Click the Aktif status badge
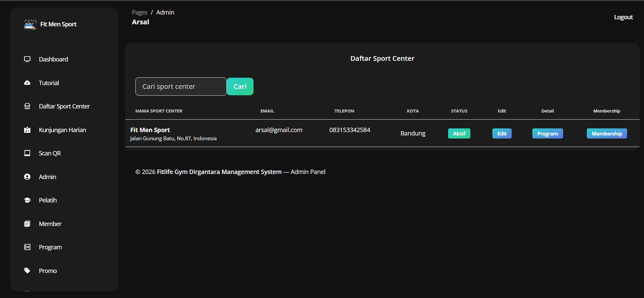The image size is (644, 298). pyautogui.click(x=459, y=133)
